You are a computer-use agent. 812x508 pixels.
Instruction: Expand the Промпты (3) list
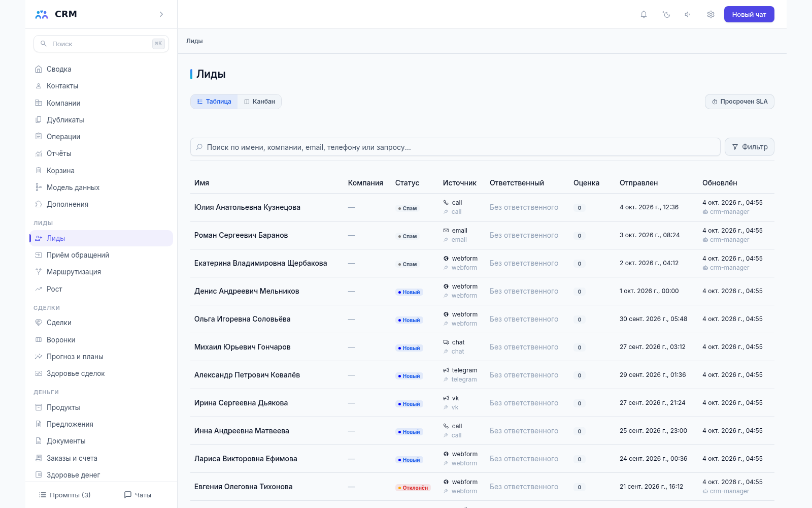(x=65, y=495)
